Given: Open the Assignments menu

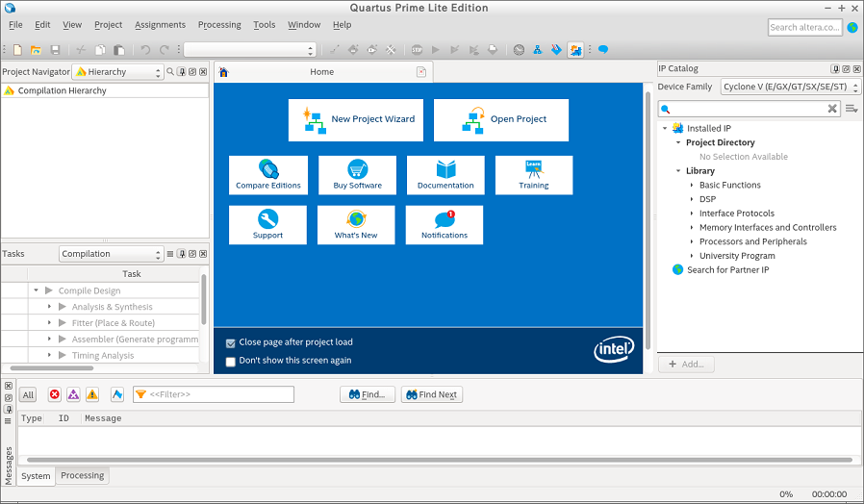Looking at the screenshot, I should [161, 25].
